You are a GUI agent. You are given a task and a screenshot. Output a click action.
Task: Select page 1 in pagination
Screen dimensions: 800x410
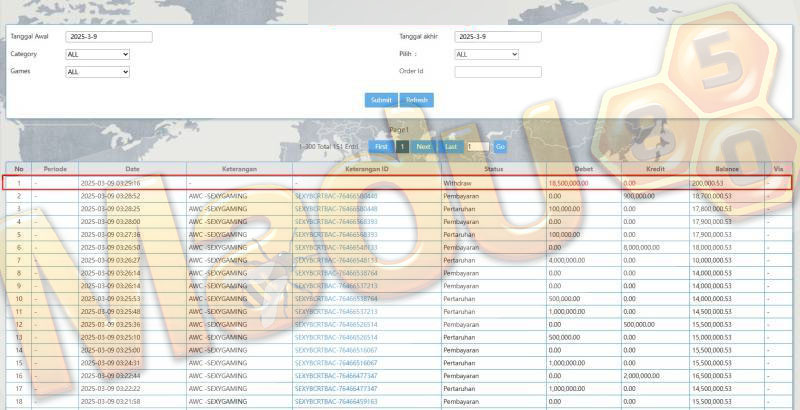(403, 147)
